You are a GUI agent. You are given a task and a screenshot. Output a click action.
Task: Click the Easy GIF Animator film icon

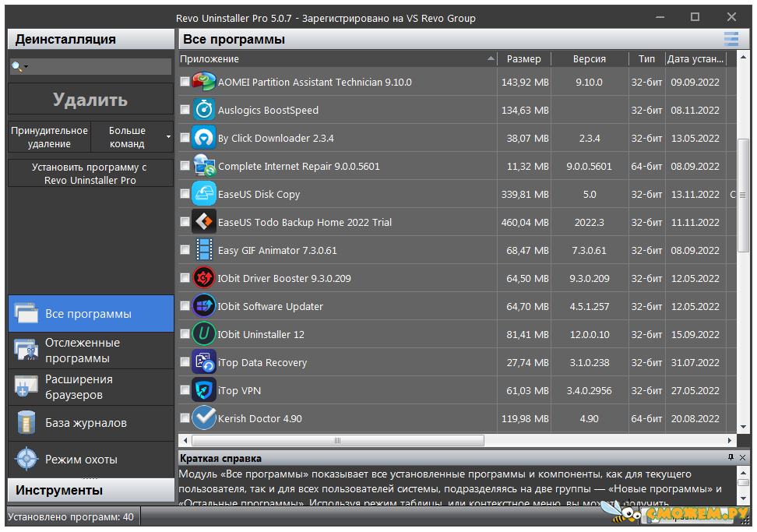[x=204, y=249]
